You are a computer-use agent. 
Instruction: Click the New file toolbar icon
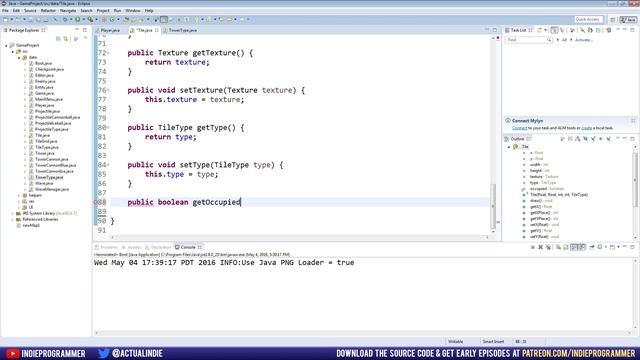[6, 19]
